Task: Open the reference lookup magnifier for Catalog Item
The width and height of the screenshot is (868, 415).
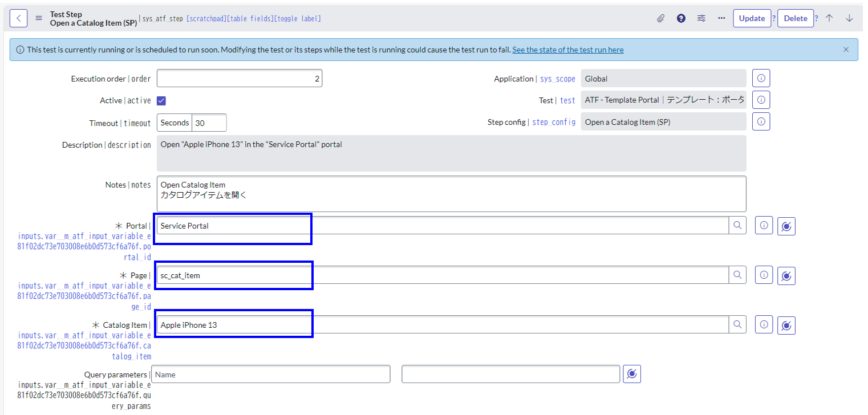Action: (737, 325)
